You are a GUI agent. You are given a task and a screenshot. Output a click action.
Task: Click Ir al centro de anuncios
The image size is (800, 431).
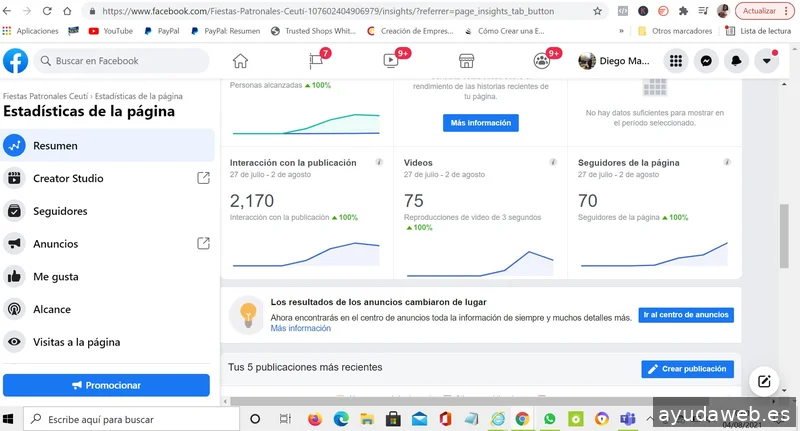(686, 315)
